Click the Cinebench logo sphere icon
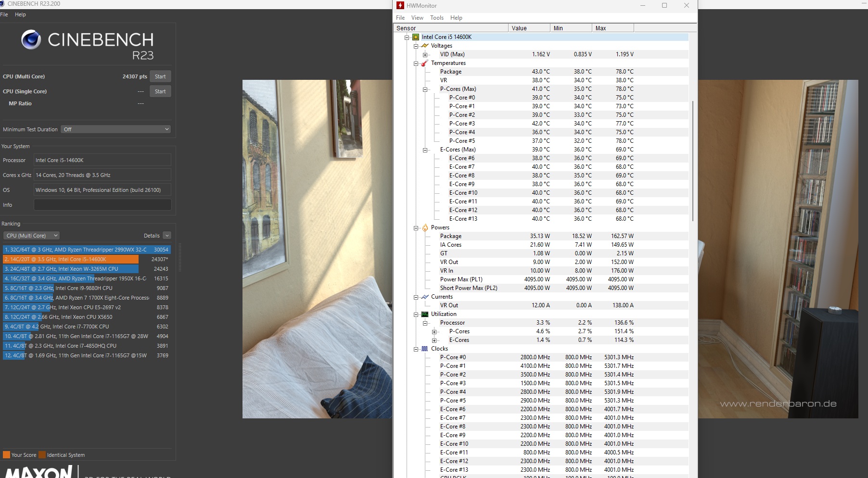 [x=31, y=39]
